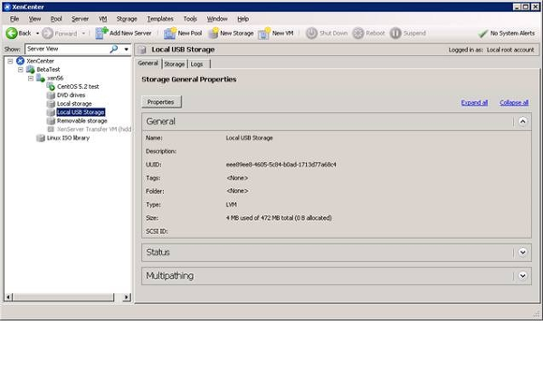
Task: Switch to the Storage tab
Action: click(x=174, y=64)
